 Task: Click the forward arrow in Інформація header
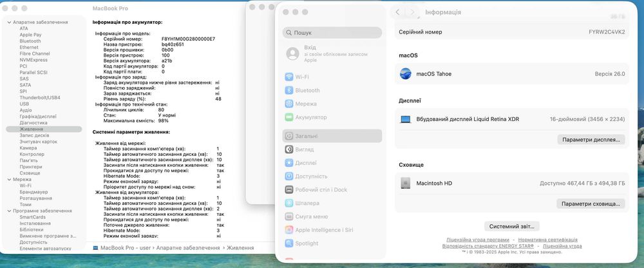pos(412,12)
